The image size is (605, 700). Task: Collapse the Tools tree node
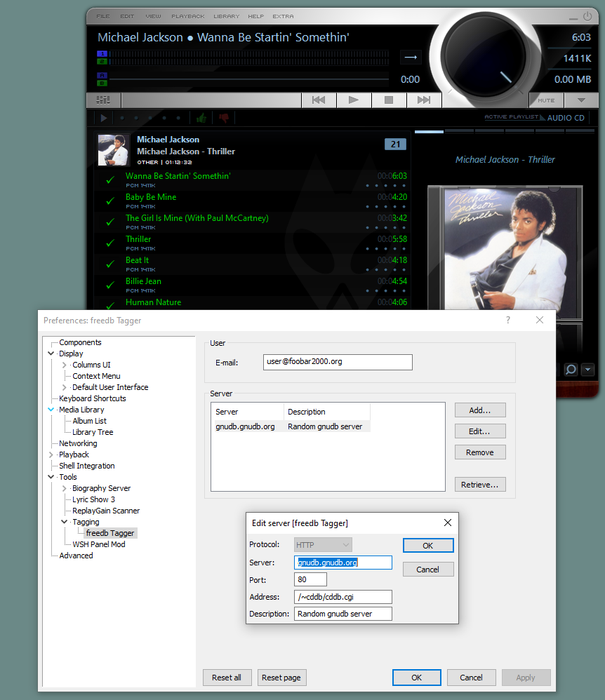(x=51, y=477)
